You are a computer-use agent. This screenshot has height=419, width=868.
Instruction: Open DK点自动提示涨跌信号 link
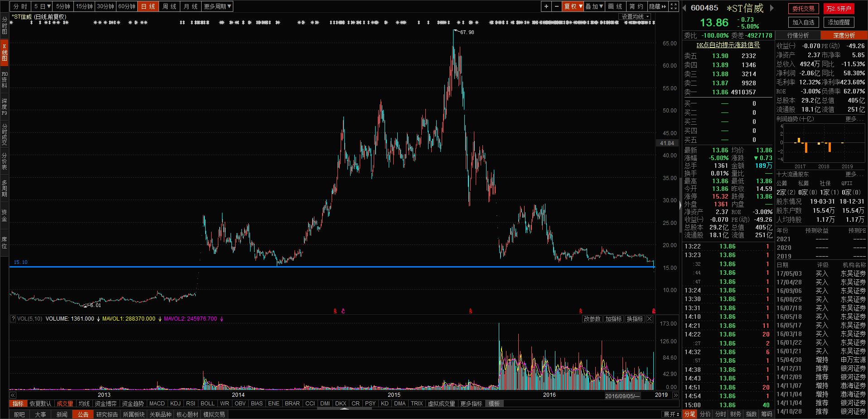click(728, 45)
